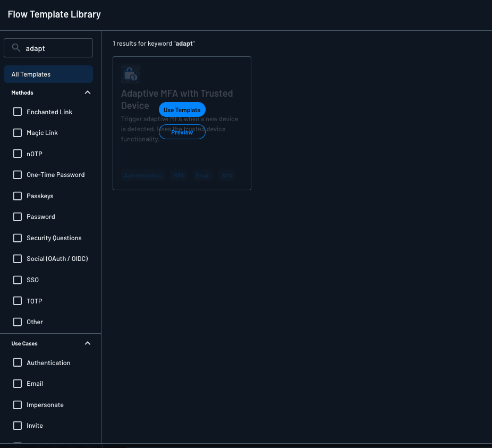Select Social (OAuth / OIDC) filter
Image resolution: width=492 pixels, height=448 pixels.
click(x=18, y=258)
